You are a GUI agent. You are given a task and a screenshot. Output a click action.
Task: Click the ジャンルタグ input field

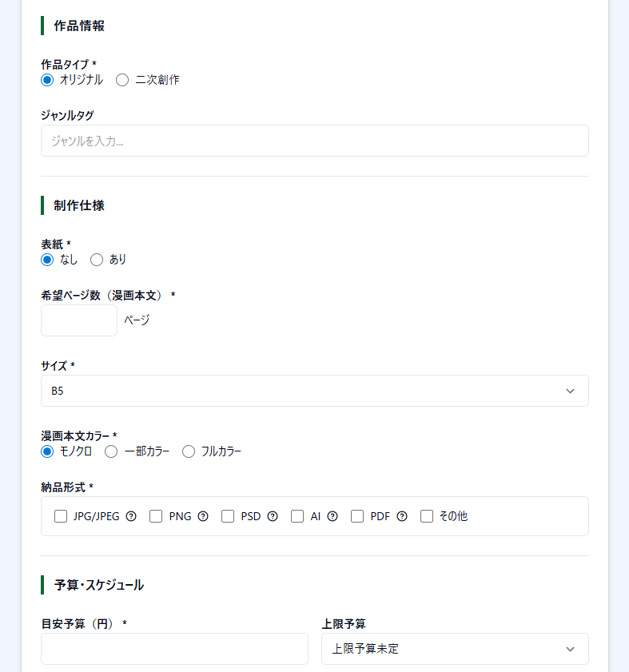tap(314, 141)
